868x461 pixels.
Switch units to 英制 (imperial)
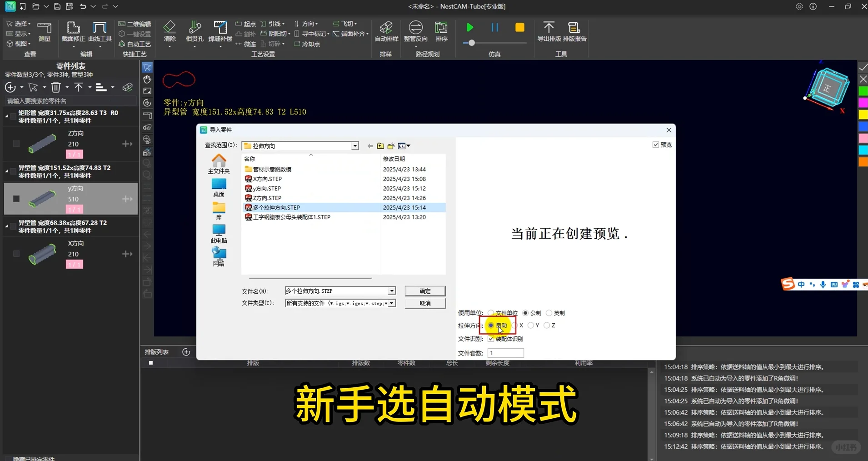[x=549, y=313]
